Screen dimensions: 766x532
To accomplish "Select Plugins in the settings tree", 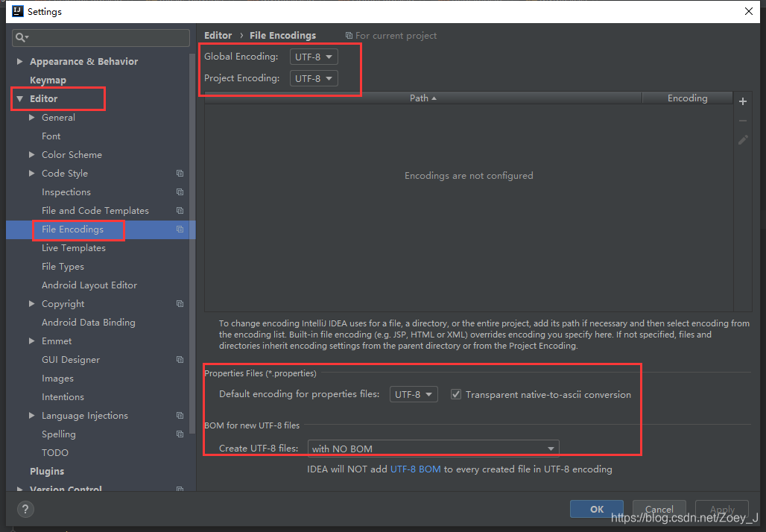I will (x=47, y=472).
